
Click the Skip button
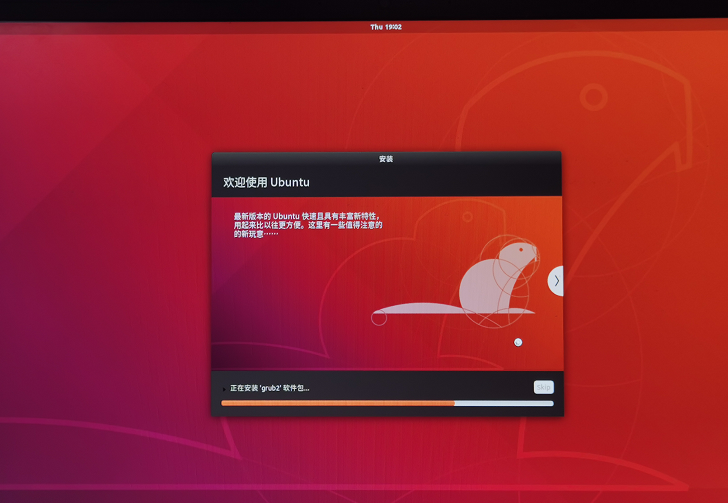pos(544,387)
